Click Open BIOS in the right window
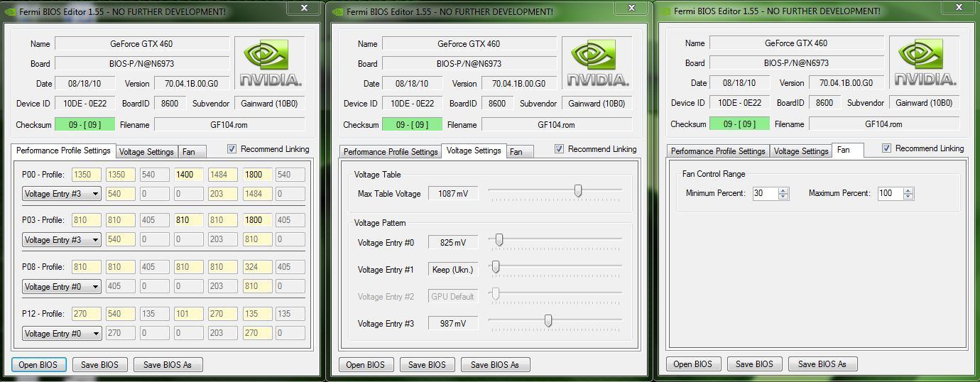This screenshot has height=382, width=980. 693,364
